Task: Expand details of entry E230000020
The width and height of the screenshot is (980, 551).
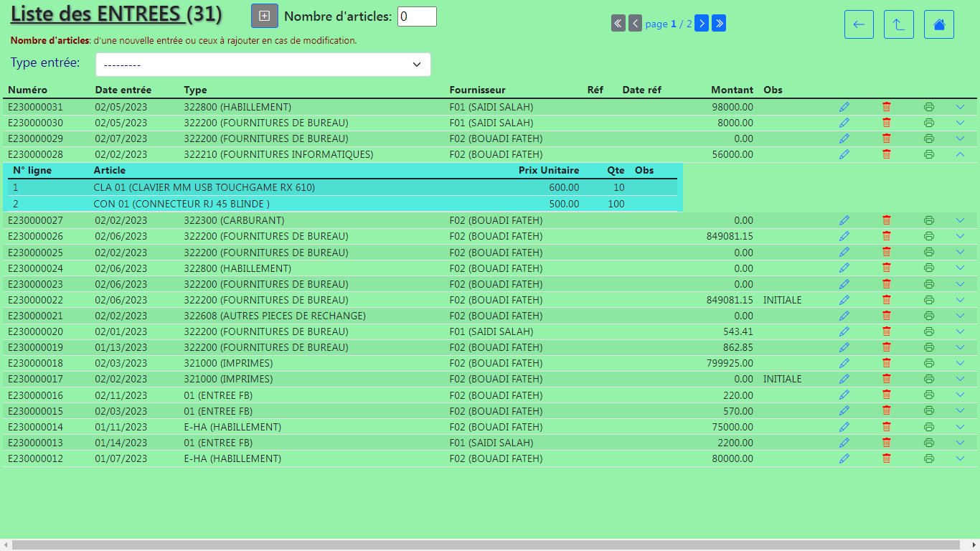Action: point(961,331)
